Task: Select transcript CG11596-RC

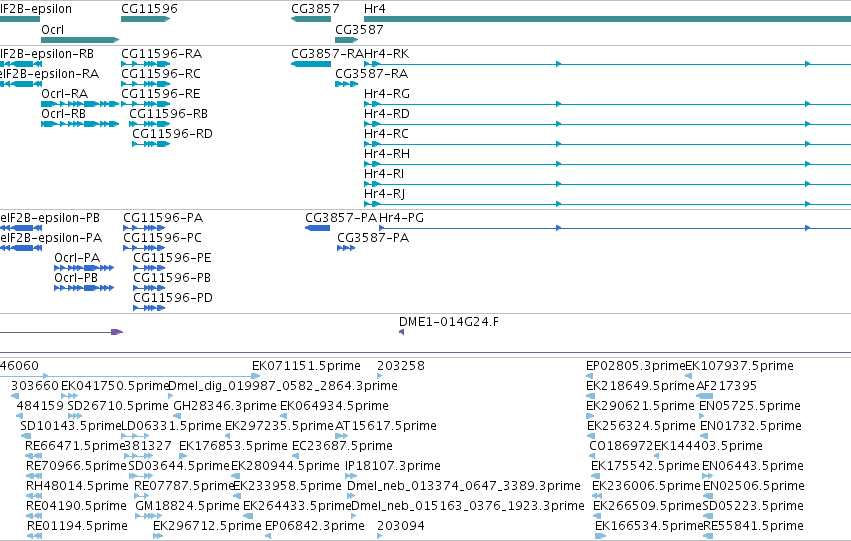Action: tap(161, 74)
